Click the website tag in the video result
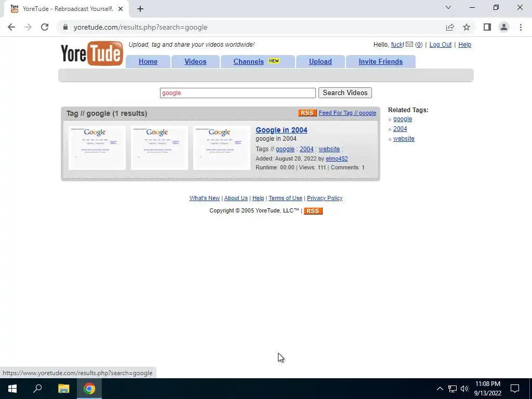Viewport: 532px width, 399px height. (x=329, y=149)
